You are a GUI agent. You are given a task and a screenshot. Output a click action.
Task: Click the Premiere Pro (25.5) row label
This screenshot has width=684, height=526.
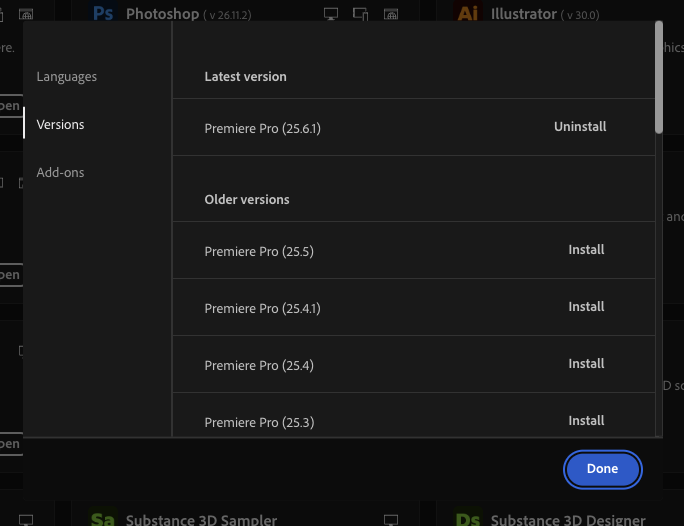[259, 251]
